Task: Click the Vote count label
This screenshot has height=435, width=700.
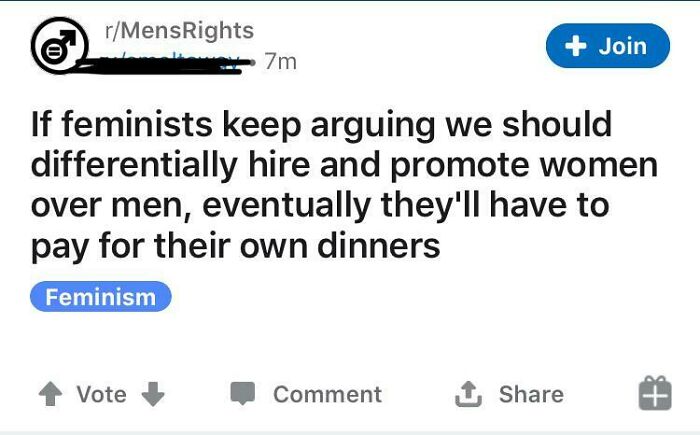Action: (102, 394)
